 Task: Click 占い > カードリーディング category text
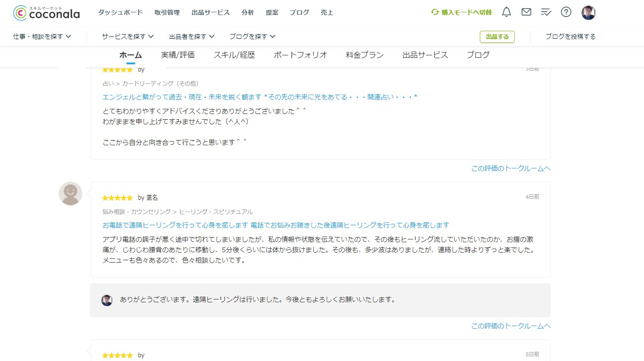click(151, 84)
